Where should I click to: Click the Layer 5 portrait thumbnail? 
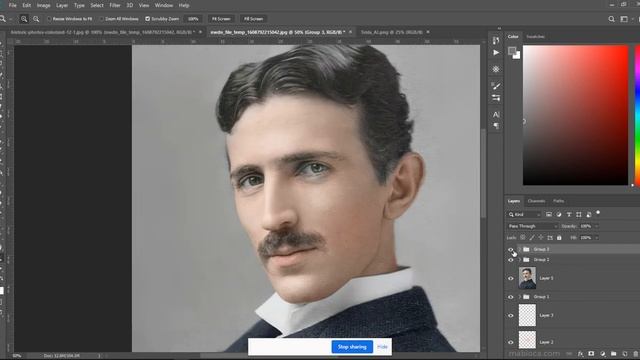coord(527,278)
